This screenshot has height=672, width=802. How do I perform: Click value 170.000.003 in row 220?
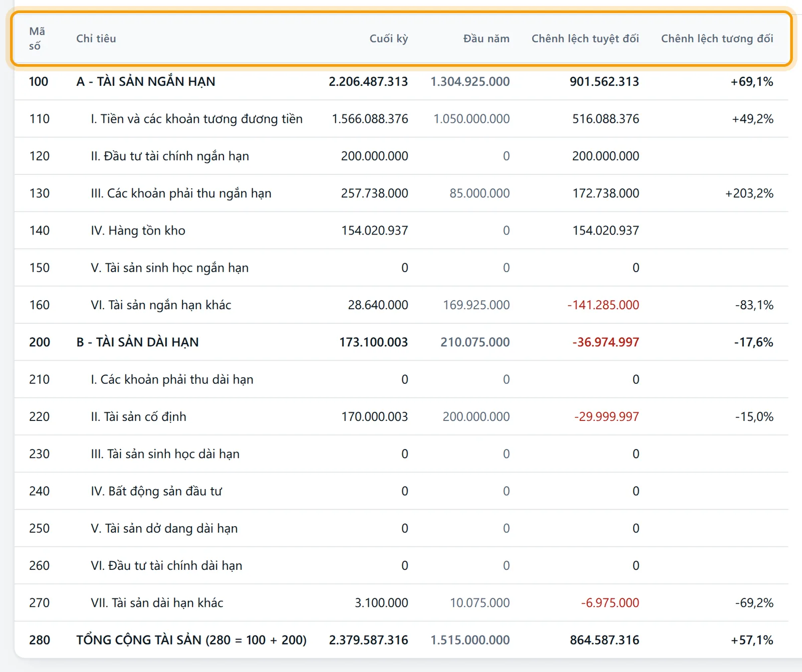(x=374, y=416)
